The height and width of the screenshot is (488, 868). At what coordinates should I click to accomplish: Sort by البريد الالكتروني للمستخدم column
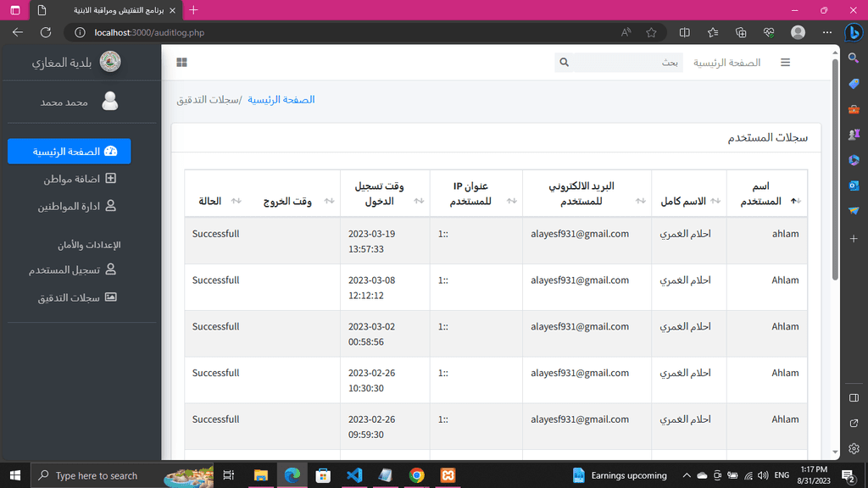point(587,193)
